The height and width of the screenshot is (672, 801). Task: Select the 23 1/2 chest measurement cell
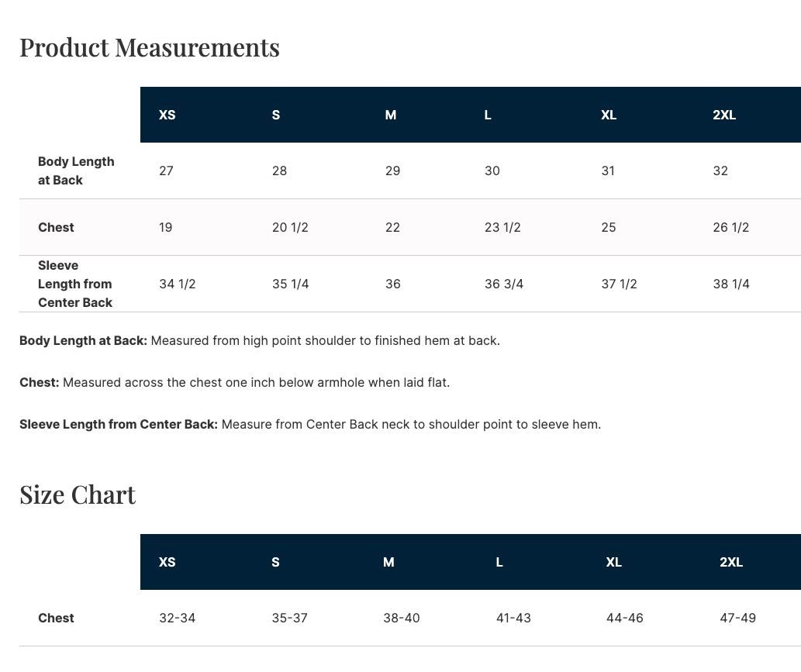coord(502,227)
